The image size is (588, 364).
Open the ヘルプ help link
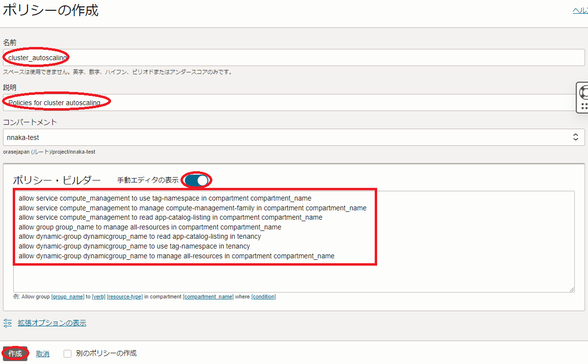click(580, 11)
